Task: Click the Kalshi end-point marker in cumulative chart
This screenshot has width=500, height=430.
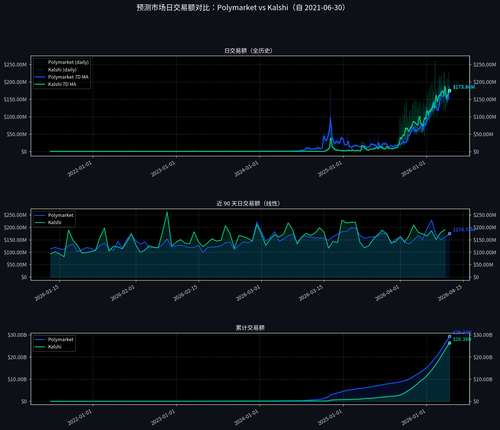Action: click(449, 343)
